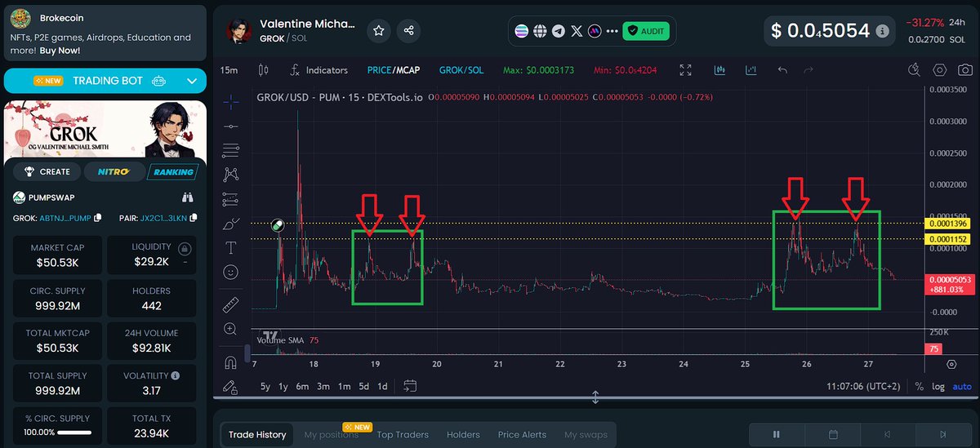Take a chart snapshot with camera
980x448 pixels.
(964, 70)
